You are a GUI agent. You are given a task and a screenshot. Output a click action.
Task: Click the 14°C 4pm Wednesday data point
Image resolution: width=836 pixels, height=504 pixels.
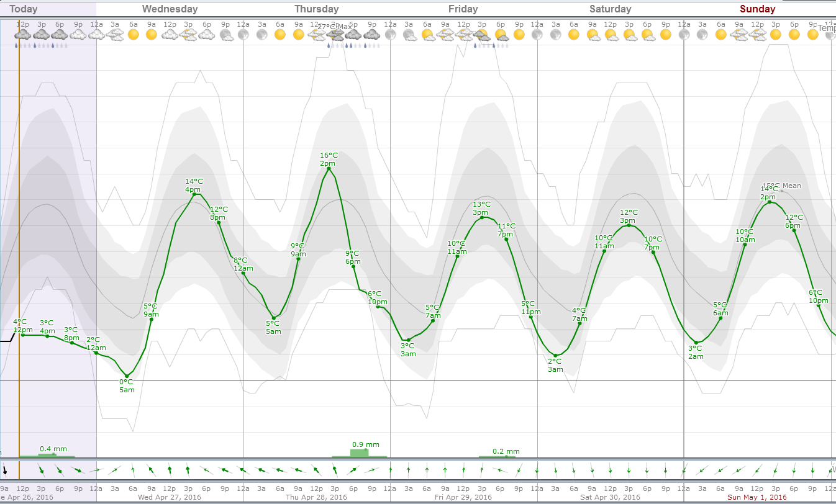click(x=194, y=194)
